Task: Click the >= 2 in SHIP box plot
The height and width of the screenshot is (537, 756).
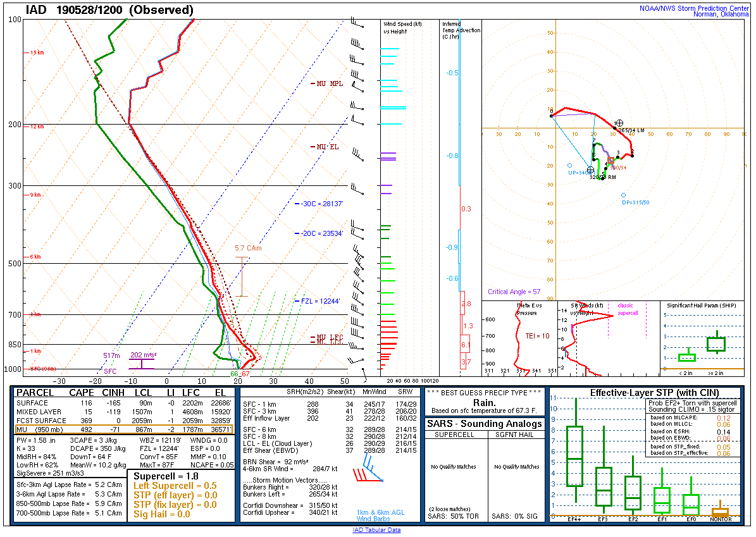Action: click(x=716, y=343)
